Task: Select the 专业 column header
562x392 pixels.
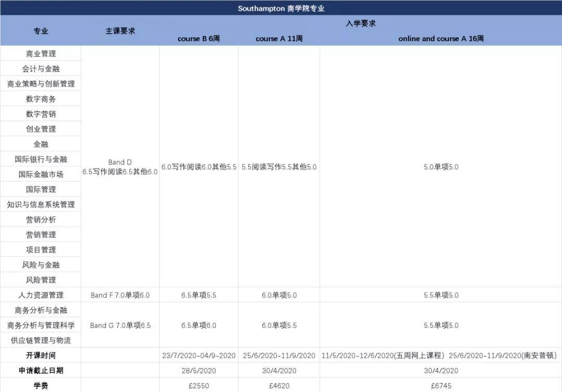Action: point(40,30)
